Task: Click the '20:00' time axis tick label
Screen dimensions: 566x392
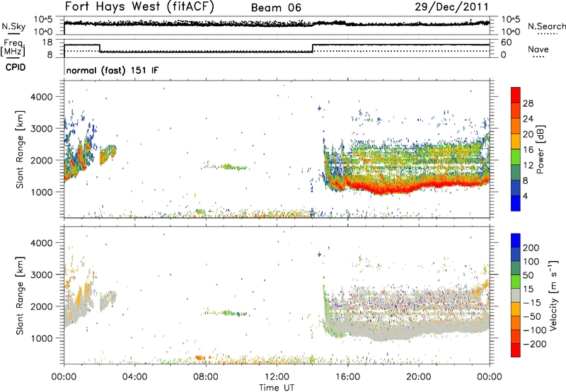Action: [x=418, y=377]
